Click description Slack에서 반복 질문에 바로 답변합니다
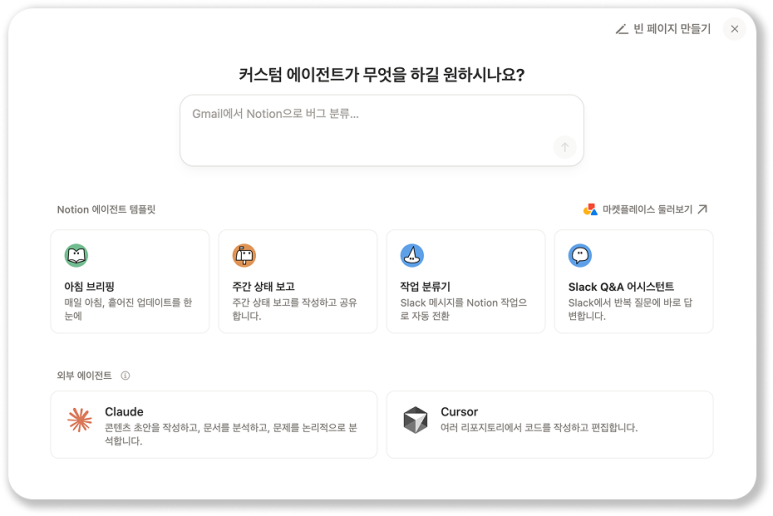Screen dimensions: 773x516 pos(630,309)
